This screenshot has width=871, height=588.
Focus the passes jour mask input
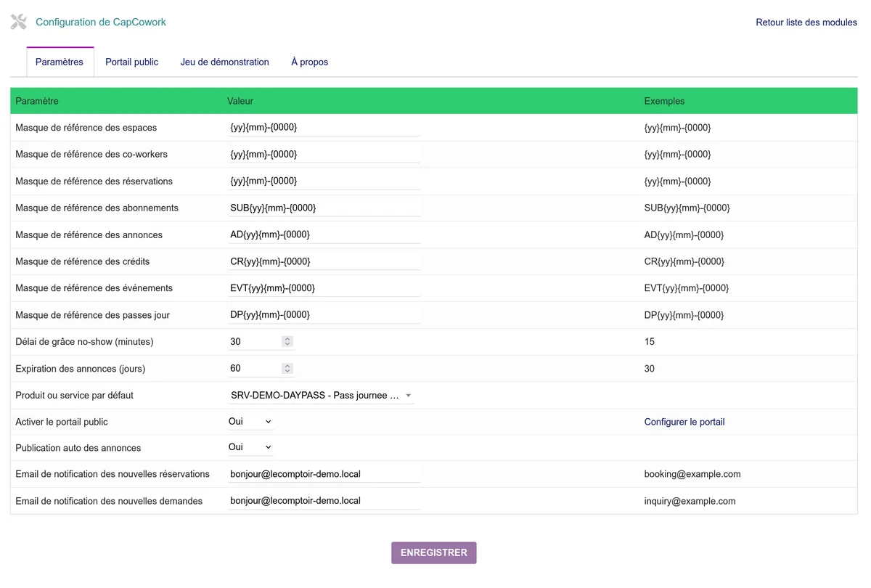click(x=324, y=315)
